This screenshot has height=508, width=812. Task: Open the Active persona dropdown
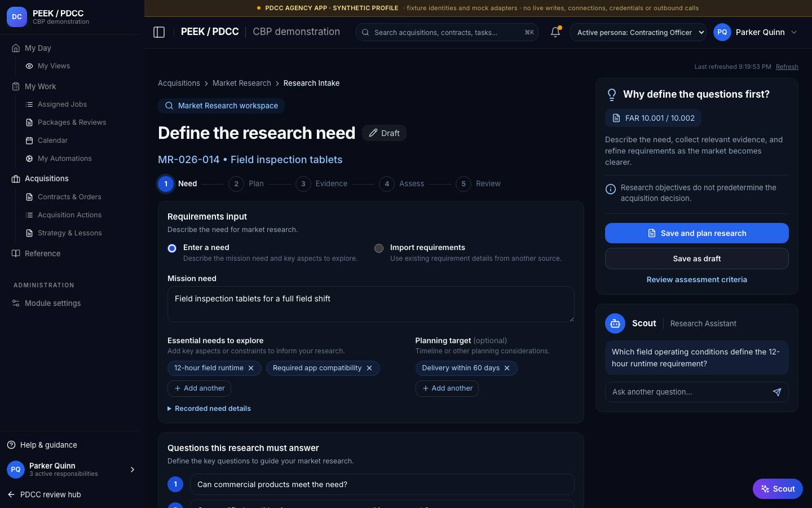[x=638, y=32]
